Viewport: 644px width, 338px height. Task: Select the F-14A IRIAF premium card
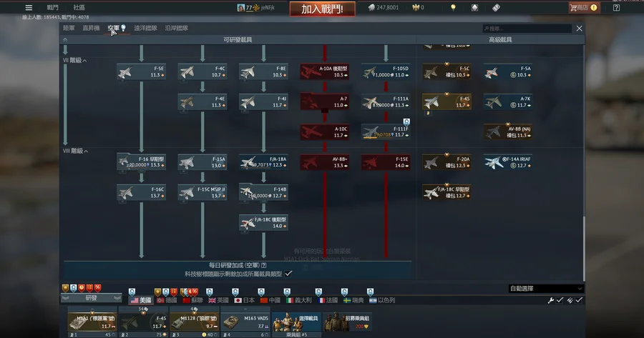tap(508, 162)
